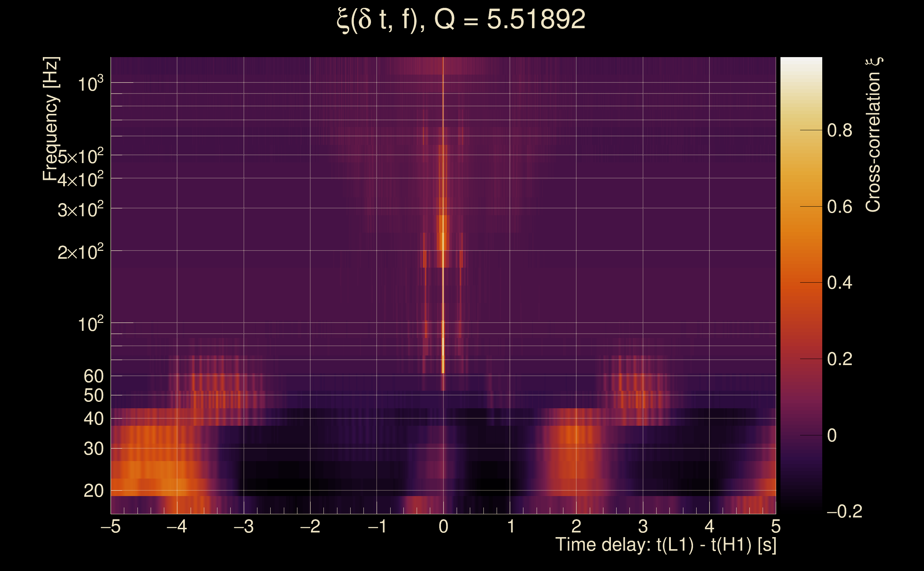Click the Cross-correlation ξ colorbar label
Image resolution: width=924 pixels, height=571 pixels.
click(x=873, y=135)
